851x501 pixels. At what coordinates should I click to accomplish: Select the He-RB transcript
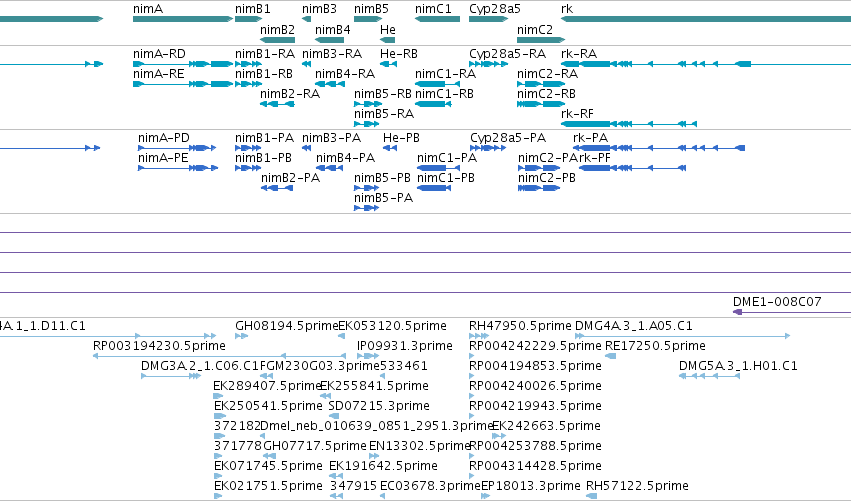(x=388, y=64)
